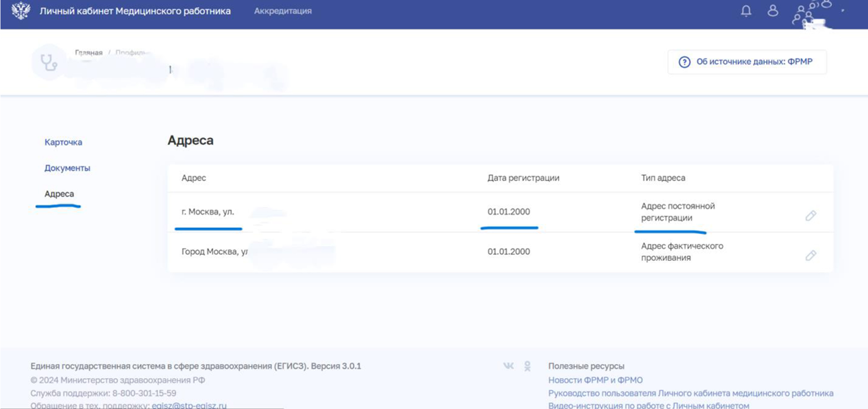The height and width of the screenshot is (409, 868).
Task: Click the 'Адреса' page heading
Action: pyautogui.click(x=191, y=140)
